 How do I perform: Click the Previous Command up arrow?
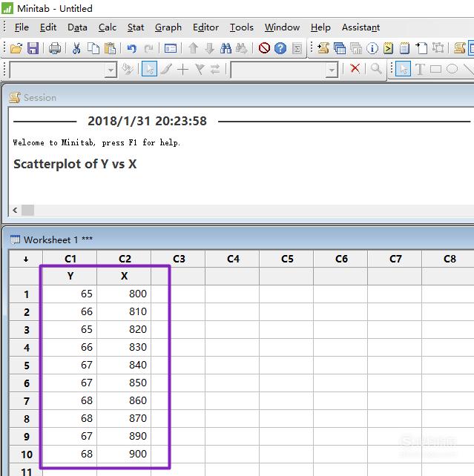pos(193,48)
